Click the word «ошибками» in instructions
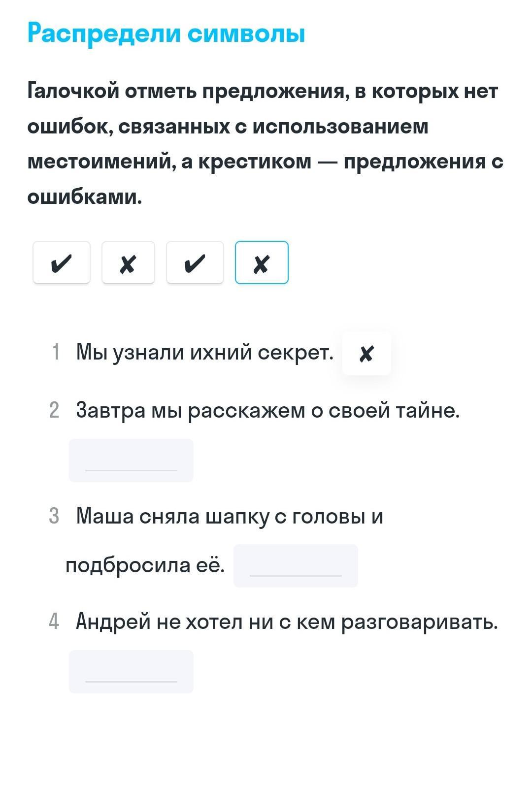Image resolution: width=532 pixels, height=787 pixels. pos(85,197)
